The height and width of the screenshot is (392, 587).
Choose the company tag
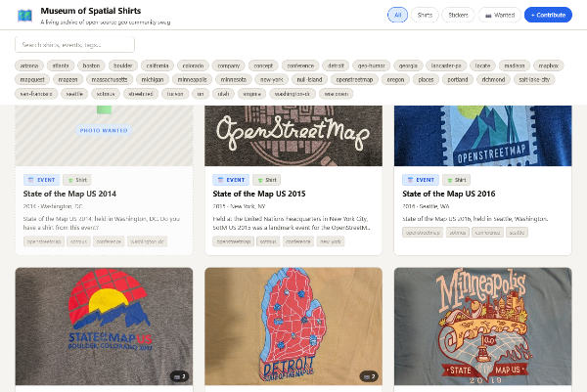[x=228, y=65]
